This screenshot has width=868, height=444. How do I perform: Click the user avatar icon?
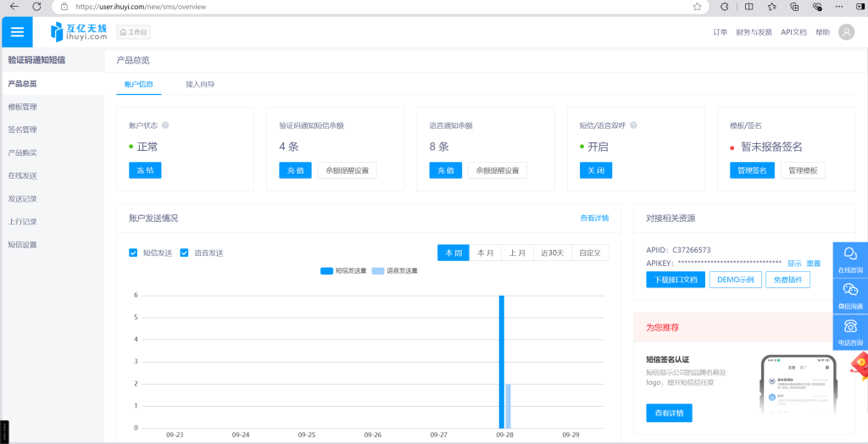pos(847,32)
